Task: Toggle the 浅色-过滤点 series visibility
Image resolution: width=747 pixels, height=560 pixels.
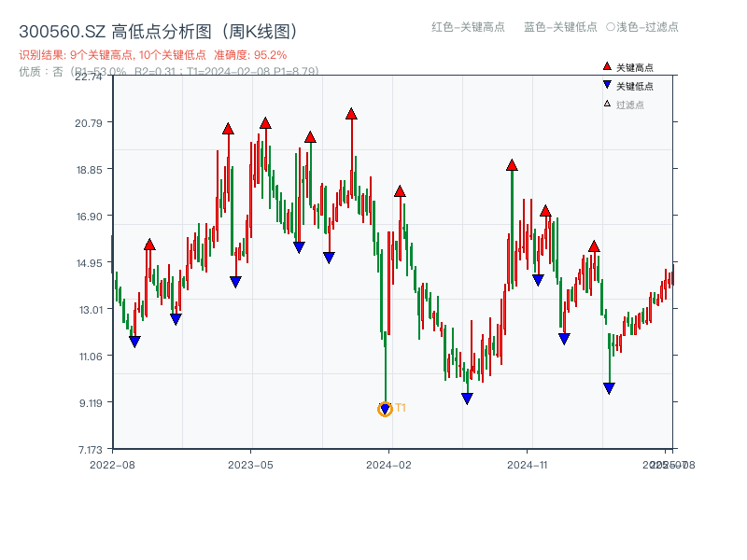Action: [644, 28]
